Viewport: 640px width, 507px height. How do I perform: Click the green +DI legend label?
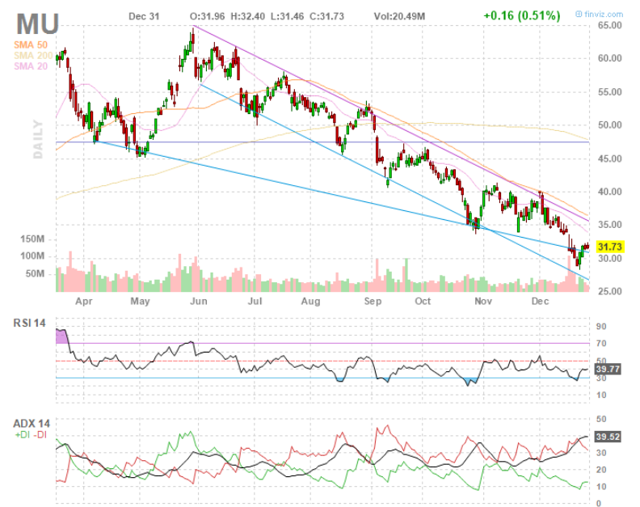tap(22, 435)
